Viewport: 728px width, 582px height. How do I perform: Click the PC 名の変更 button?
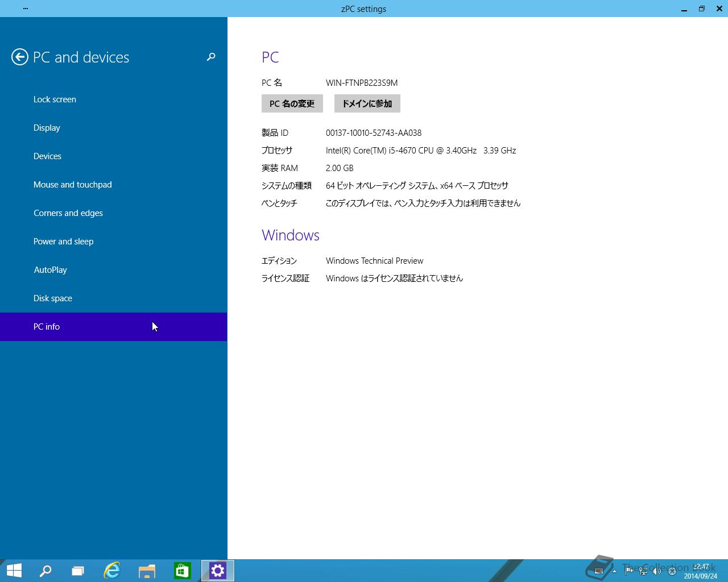point(292,103)
